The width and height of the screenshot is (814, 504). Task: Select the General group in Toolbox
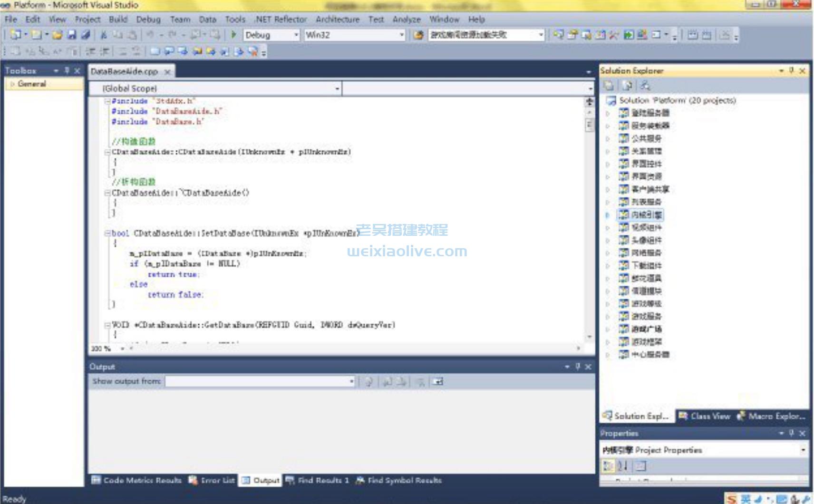click(x=32, y=84)
